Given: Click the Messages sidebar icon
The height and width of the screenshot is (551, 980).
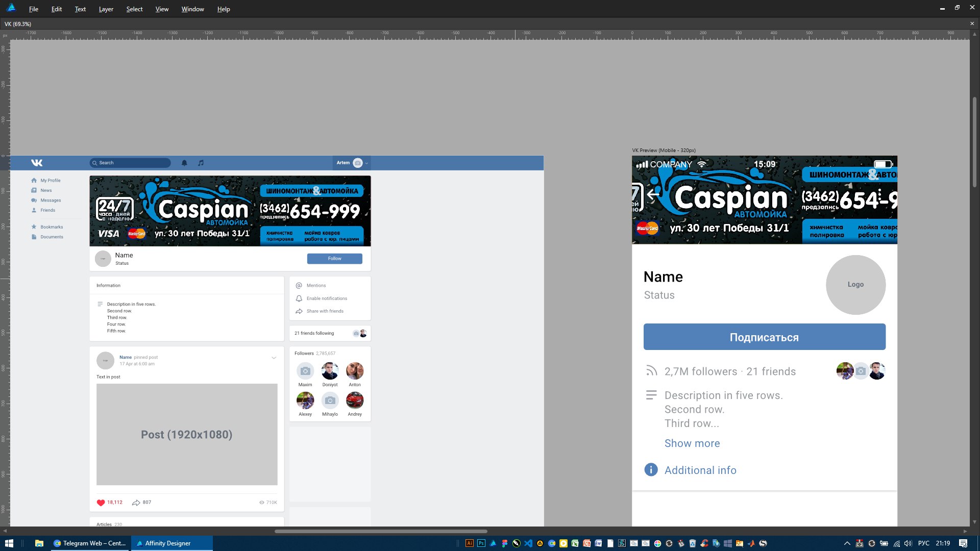Looking at the screenshot, I should click(34, 200).
